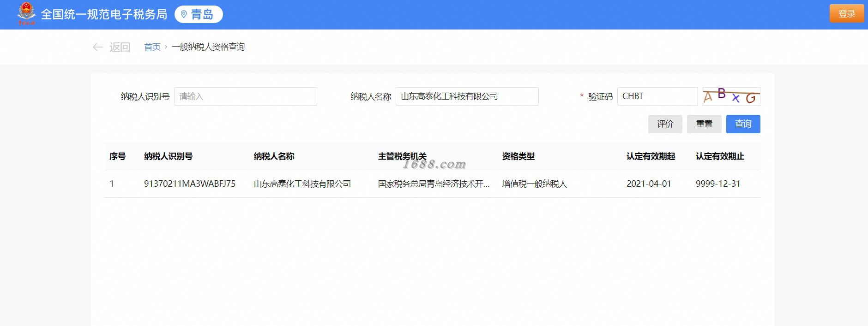Click the 主管税务机关 column header
This screenshot has height=326, width=868.
click(402, 156)
